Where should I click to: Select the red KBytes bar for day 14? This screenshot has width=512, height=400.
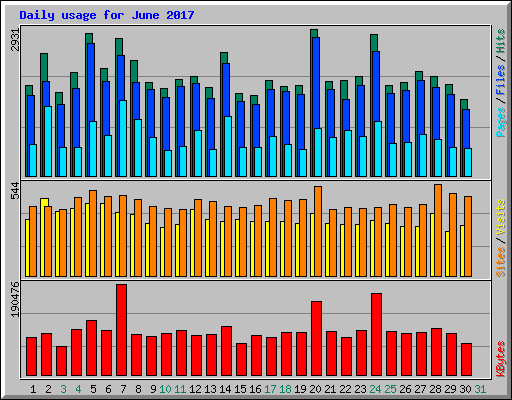[226, 351]
